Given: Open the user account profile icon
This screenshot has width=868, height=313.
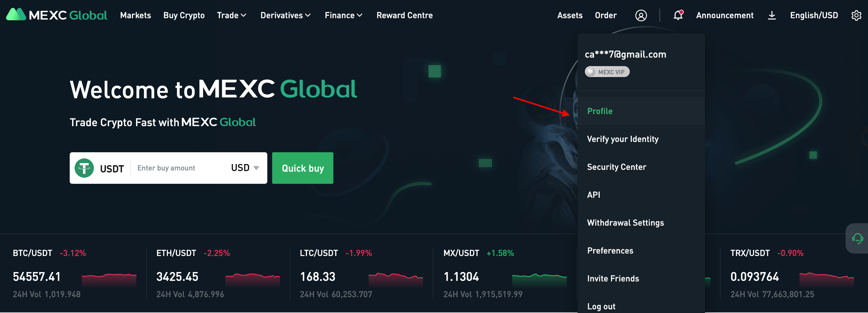Looking at the screenshot, I should [641, 15].
